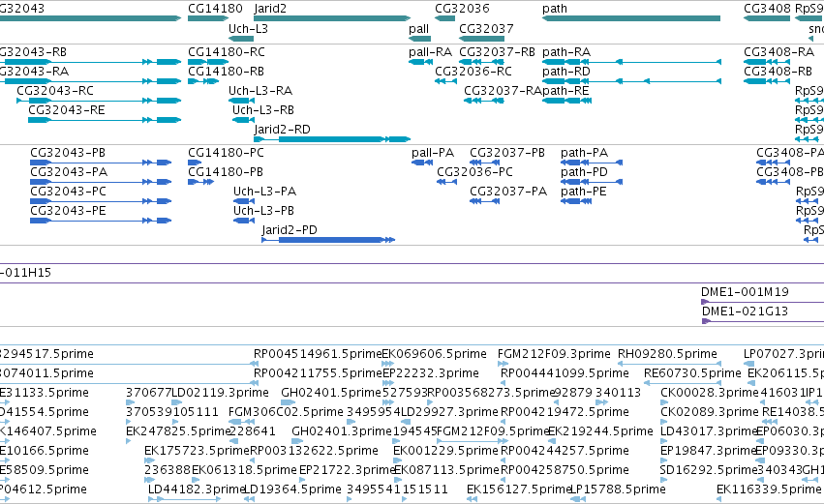
Task: Open the Uch-L3-PB protein
Action: point(263,211)
